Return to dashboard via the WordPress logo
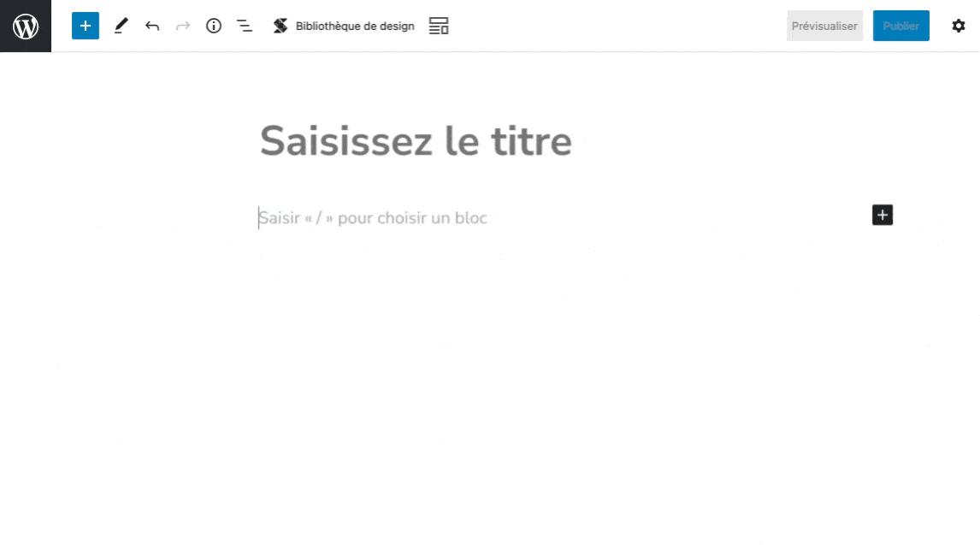980x545 pixels. [x=26, y=26]
